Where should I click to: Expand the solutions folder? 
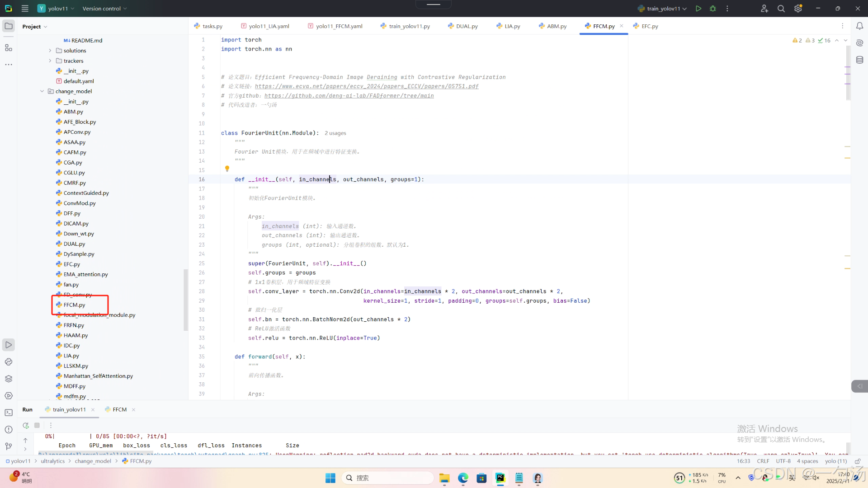(x=50, y=51)
